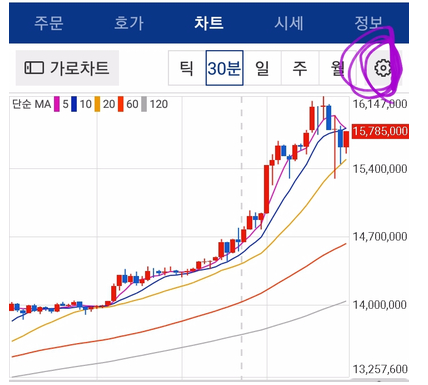
Task: Click the 단순 MA legend label
Action: coord(32,104)
